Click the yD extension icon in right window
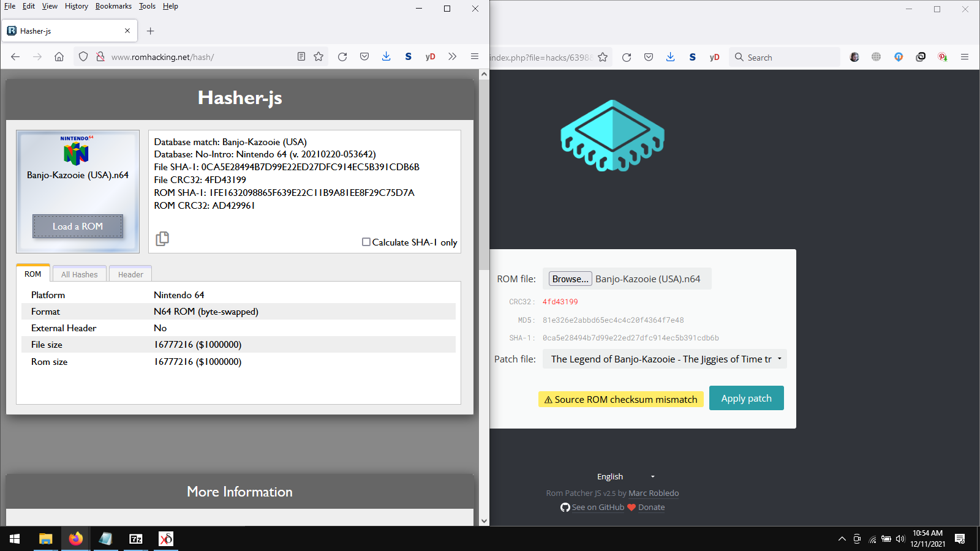980x551 pixels. [715, 57]
